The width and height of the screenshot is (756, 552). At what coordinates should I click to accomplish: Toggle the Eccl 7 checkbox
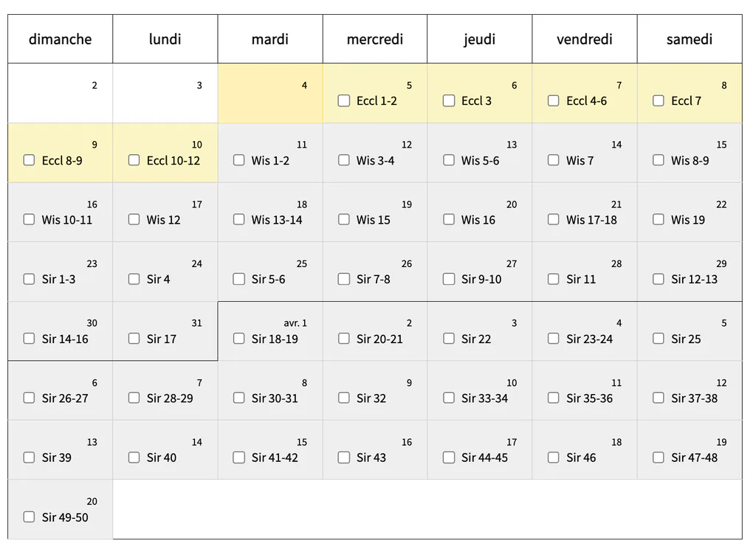click(659, 101)
